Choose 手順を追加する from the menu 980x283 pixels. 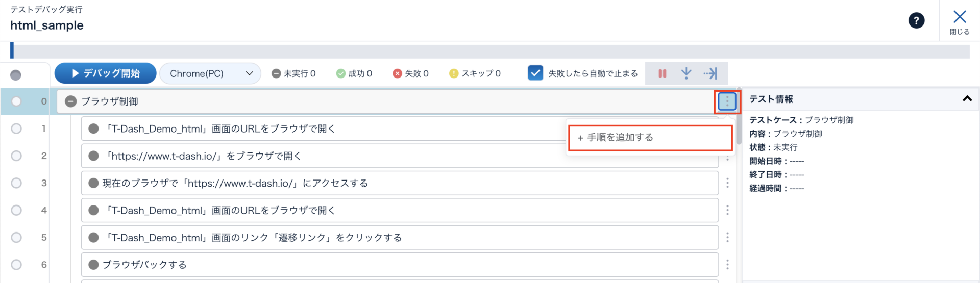click(650, 138)
